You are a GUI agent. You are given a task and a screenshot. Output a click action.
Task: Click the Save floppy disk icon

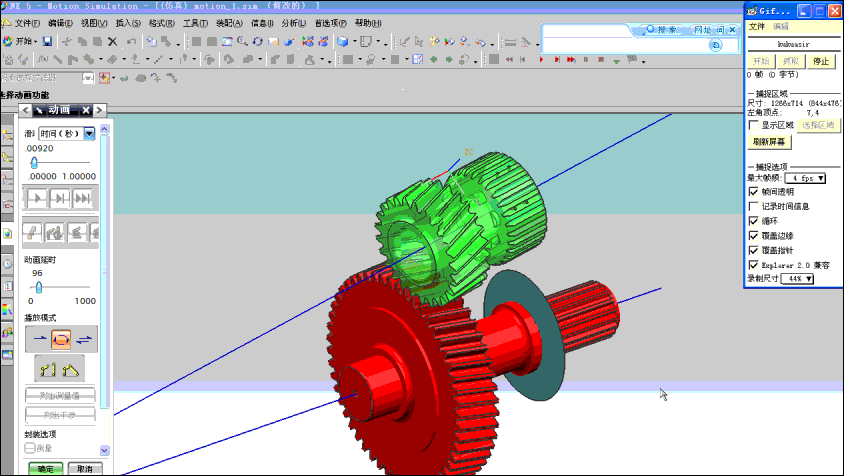point(47,41)
